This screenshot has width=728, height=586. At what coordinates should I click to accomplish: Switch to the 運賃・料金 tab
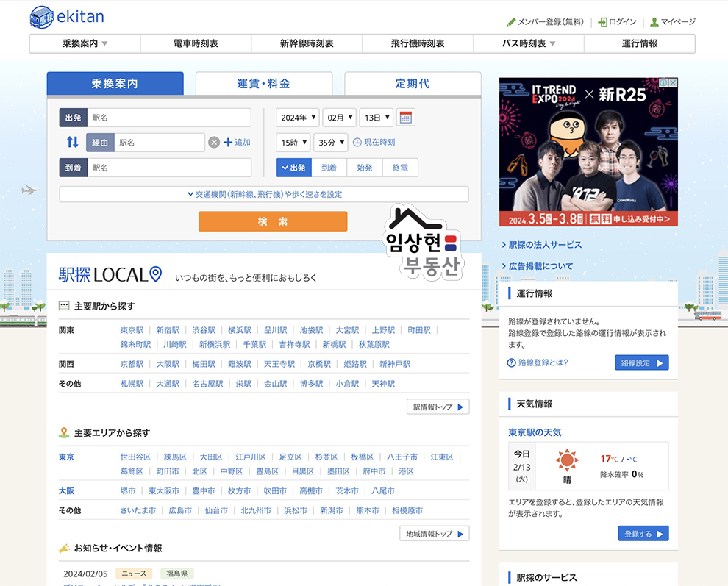pos(264,84)
